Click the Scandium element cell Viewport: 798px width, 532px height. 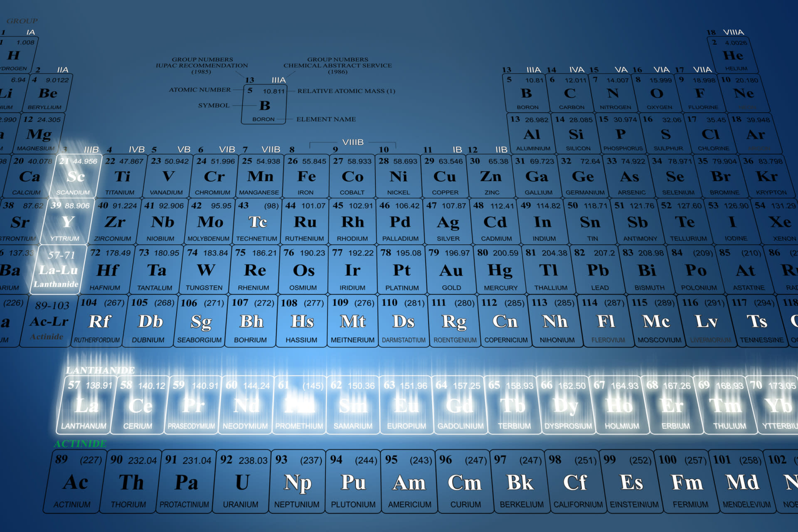click(x=75, y=177)
